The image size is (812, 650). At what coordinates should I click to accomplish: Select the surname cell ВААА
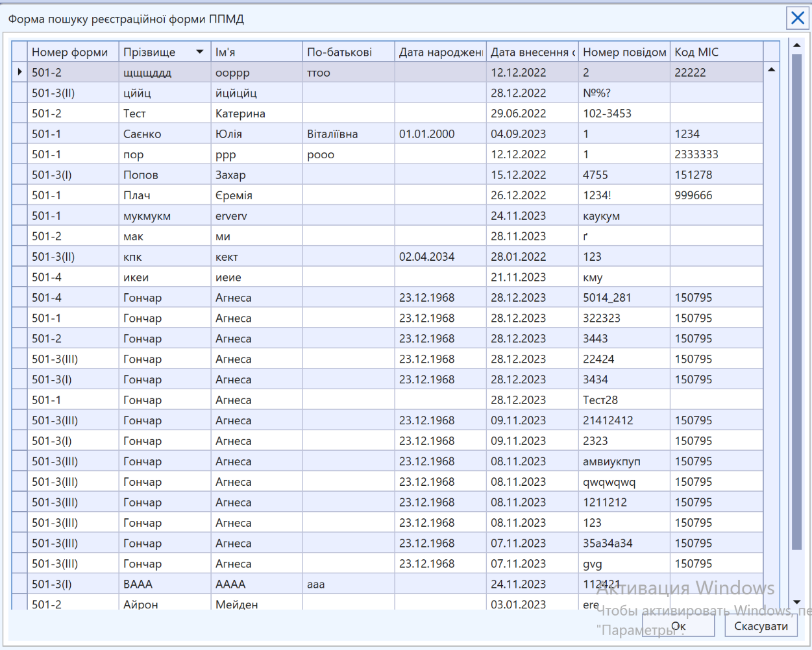[x=165, y=584]
